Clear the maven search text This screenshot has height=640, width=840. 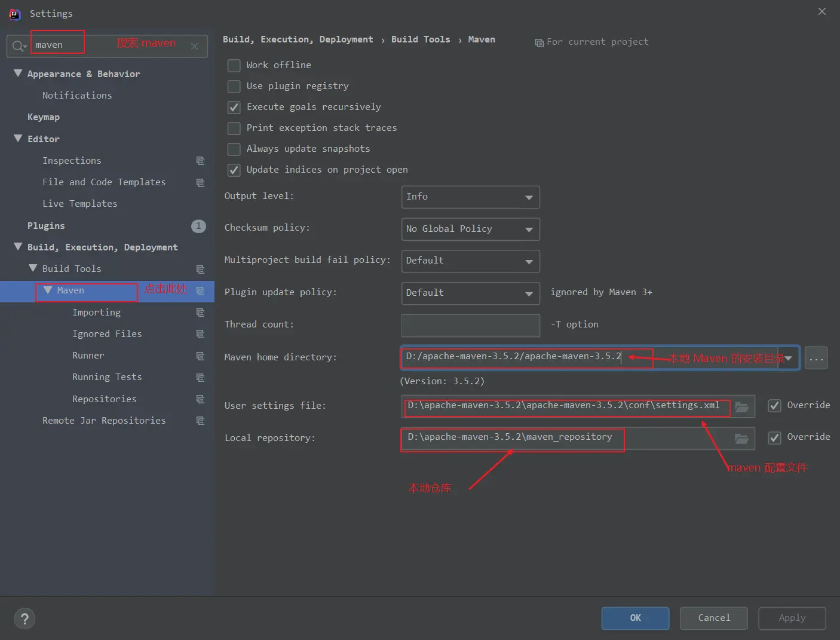tap(195, 46)
